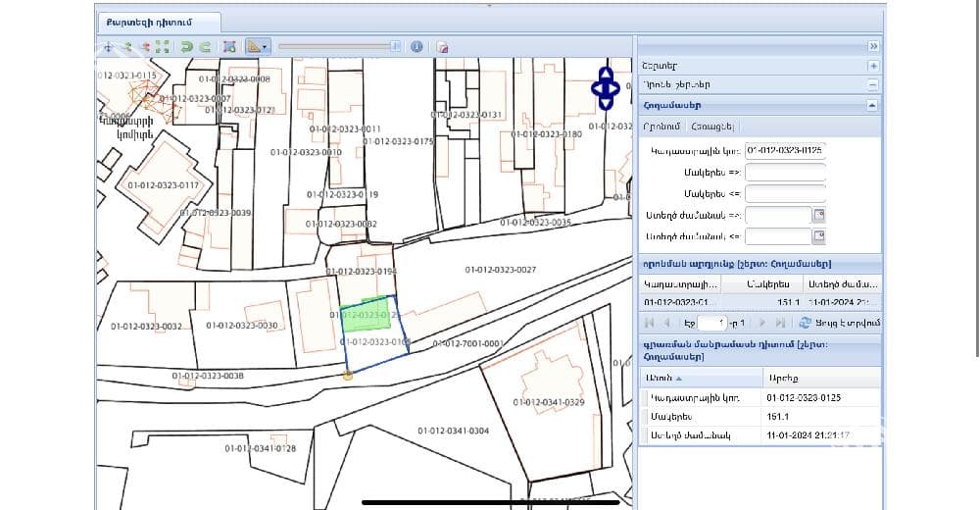Select cadastral code value 01-012-0323-0125 in details
Viewport: 980px width, 510px height.
804,397
